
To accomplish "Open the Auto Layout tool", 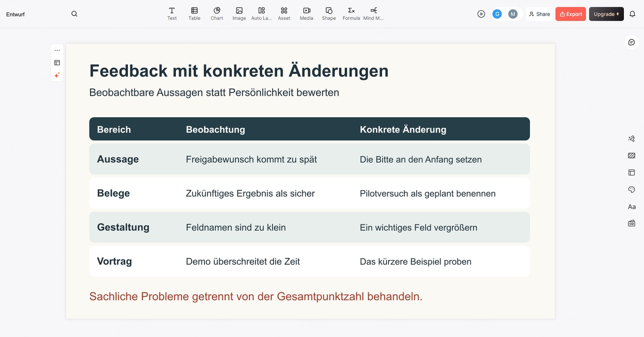I will point(262,14).
